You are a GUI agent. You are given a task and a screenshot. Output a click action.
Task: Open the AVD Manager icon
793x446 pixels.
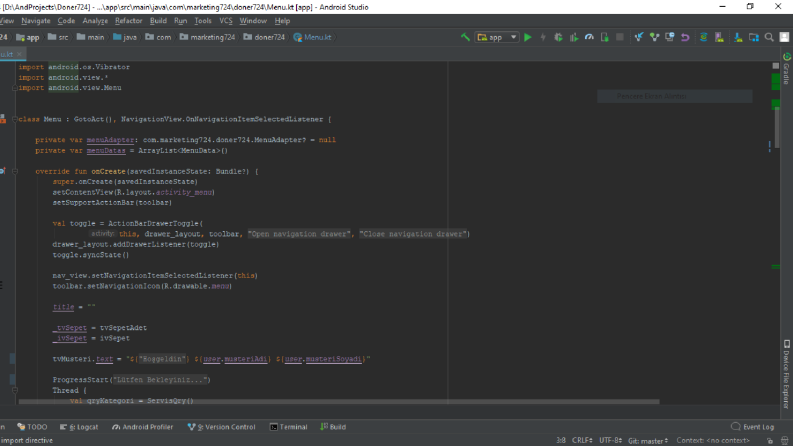pos(719,37)
